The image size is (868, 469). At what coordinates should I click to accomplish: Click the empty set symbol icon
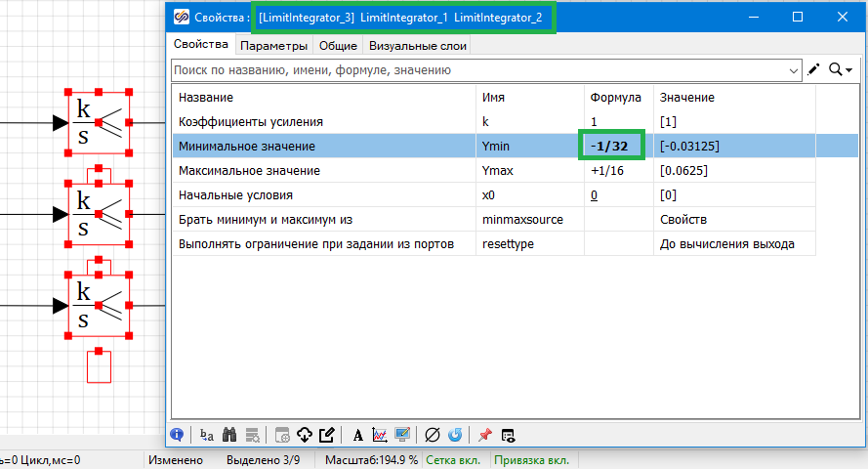[x=433, y=435]
